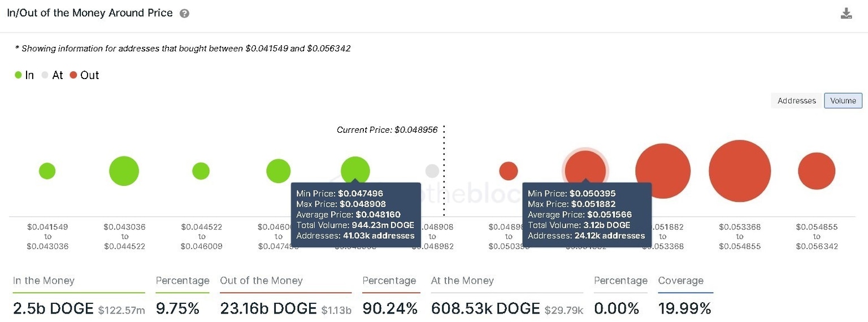Click the rightmost red bubble, $0.054855 to $0.056342
The width and height of the screenshot is (868, 322).
(x=817, y=171)
